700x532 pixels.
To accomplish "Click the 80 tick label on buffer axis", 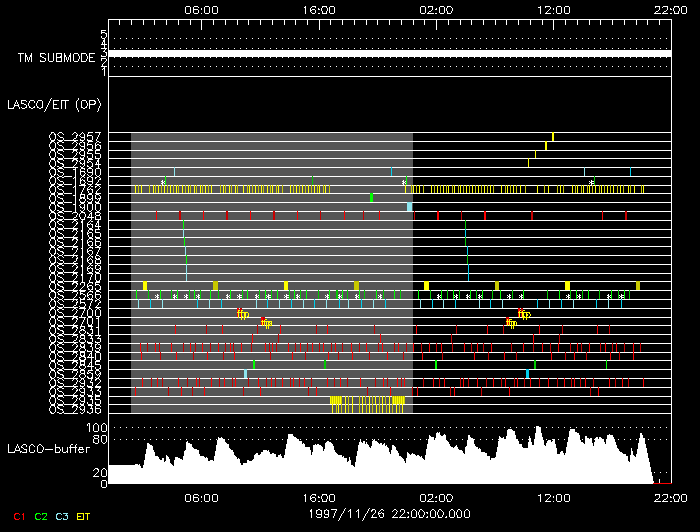I will click(100, 440).
